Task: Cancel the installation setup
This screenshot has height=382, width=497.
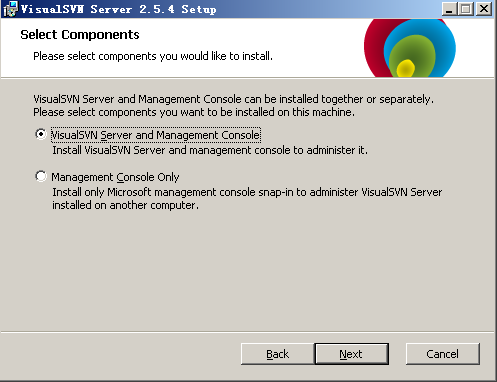Action: [443, 354]
